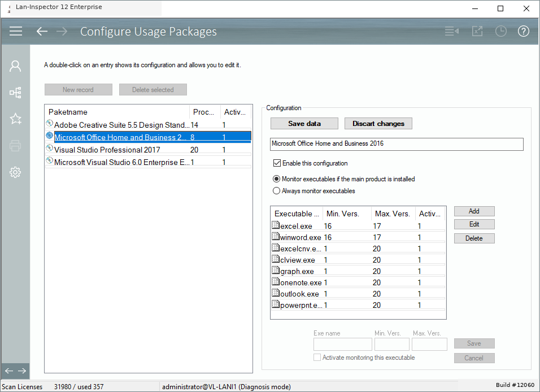Select the excelcnv.e... executable row

[358, 249]
